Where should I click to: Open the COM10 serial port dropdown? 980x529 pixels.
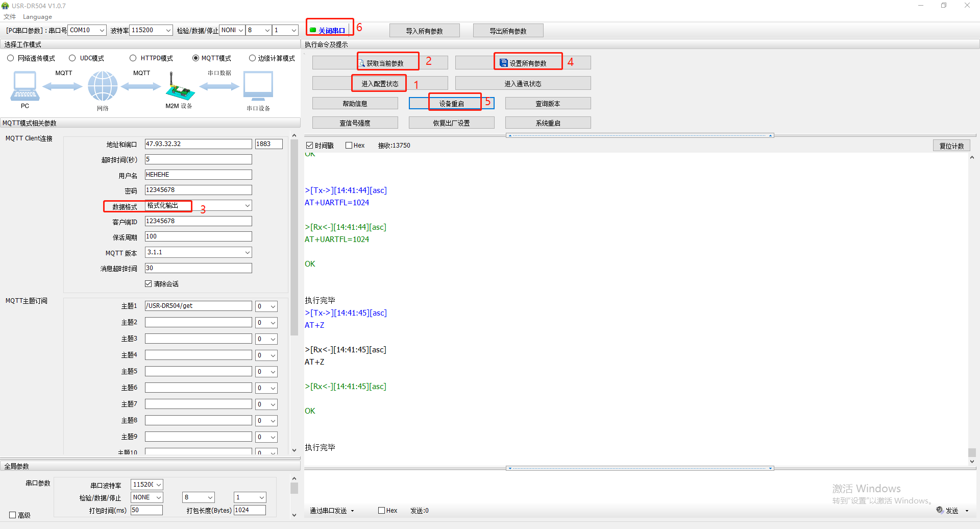(x=102, y=31)
